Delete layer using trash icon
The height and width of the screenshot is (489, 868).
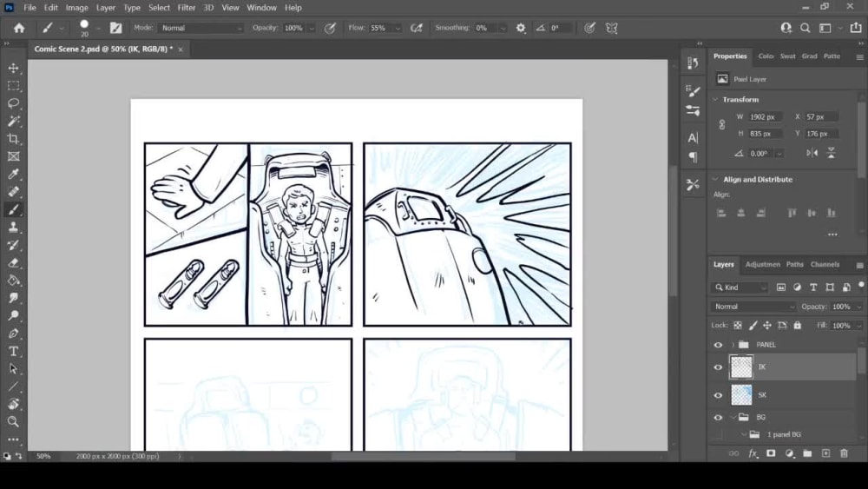pos(844,453)
